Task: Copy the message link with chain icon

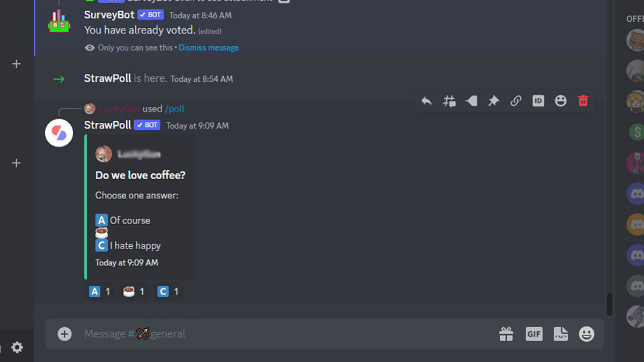Action: [516, 101]
